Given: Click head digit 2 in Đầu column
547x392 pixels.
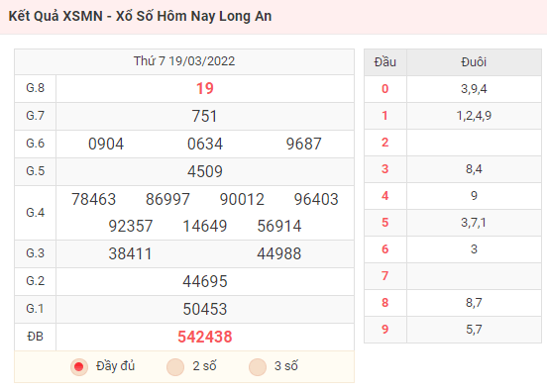Looking at the screenshot, I should pyautogui.click(x=385, y=143).
